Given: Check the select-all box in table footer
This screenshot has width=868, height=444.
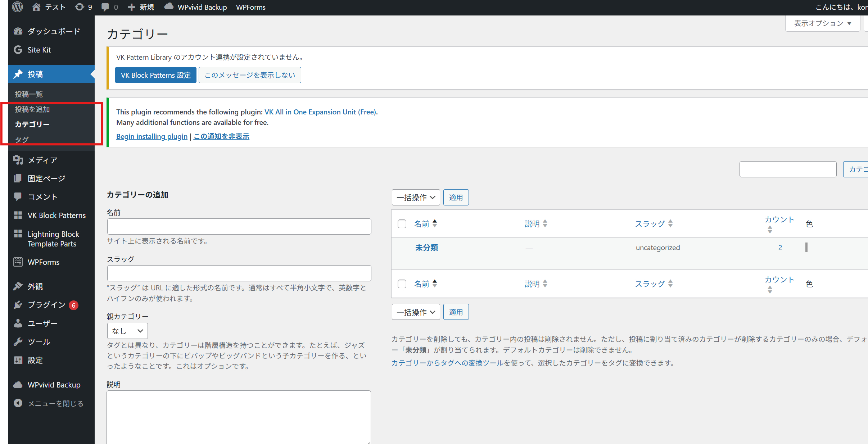Looking at the screenshot, I should point(402,284).
